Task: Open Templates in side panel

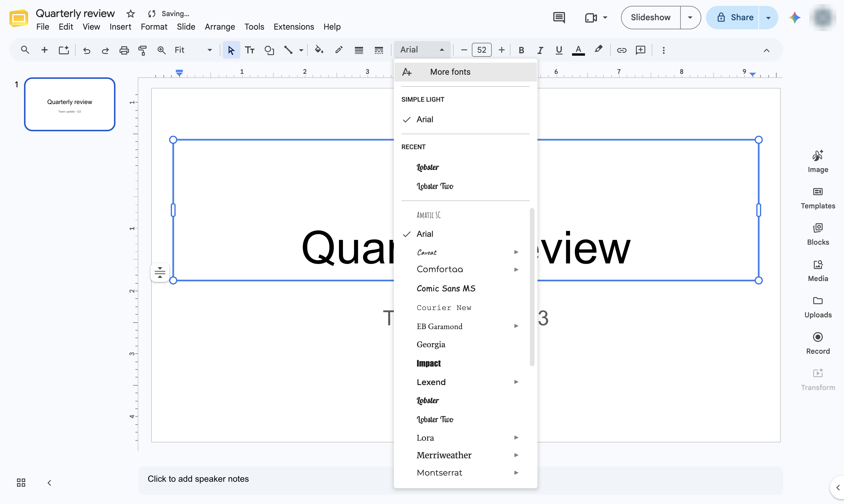Action: pos(818,198)
